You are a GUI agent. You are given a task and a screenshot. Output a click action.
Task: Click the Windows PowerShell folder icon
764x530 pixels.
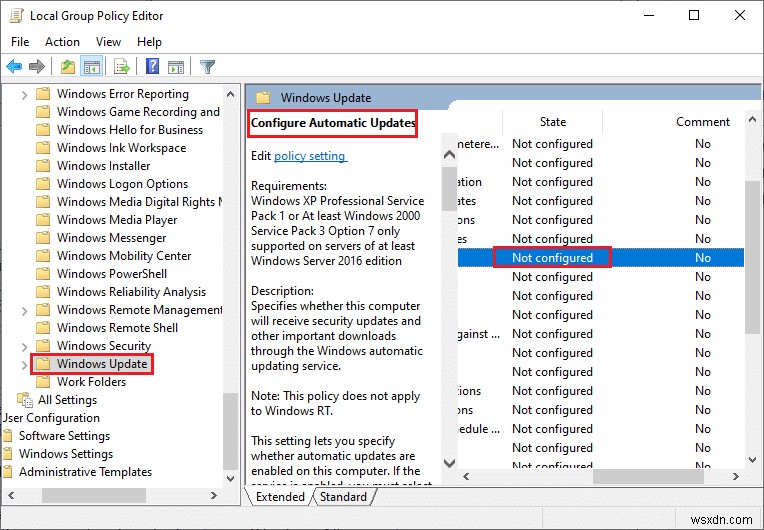click(x=43, y=274)
